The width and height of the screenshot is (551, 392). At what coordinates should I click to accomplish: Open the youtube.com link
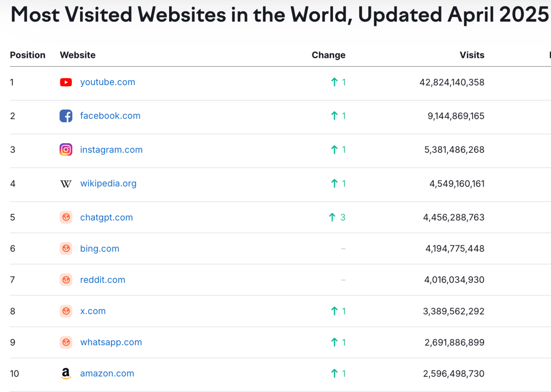(107, 82)
